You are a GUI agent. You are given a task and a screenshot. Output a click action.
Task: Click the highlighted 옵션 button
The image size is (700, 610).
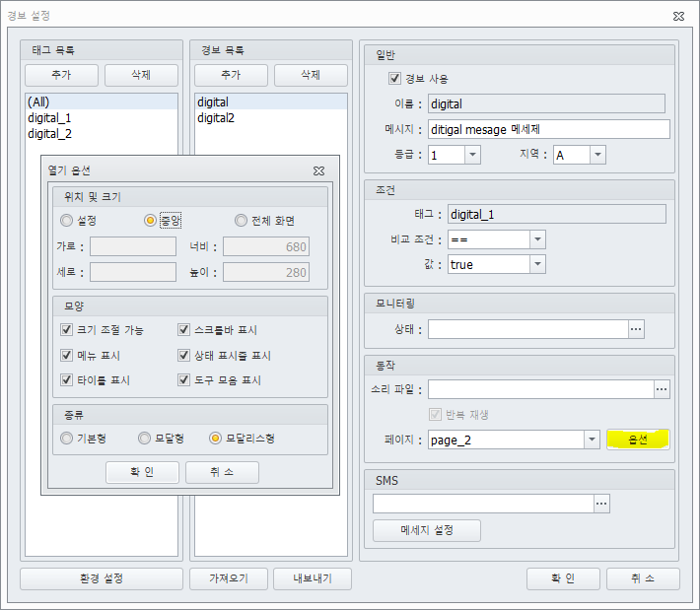tap(638, 440)
